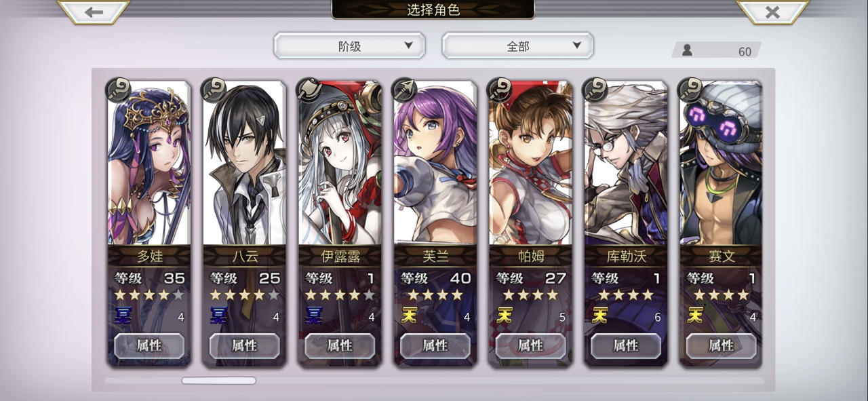
Task: Choose the 八云 character card
Action: [244, 223]
